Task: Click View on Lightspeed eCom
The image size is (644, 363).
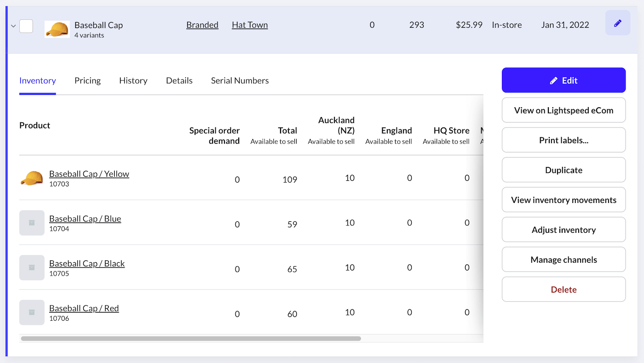Action: tap(563, 110)
